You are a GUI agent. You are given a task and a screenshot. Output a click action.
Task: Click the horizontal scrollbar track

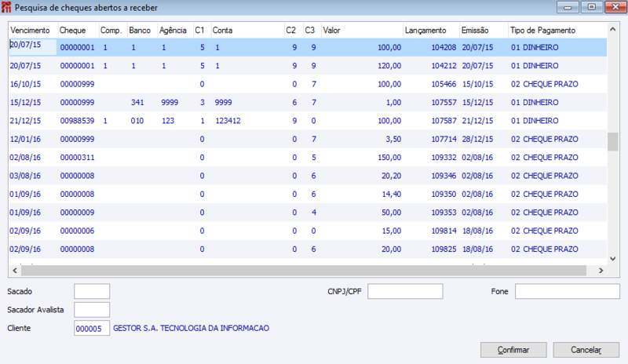point(304,271)
